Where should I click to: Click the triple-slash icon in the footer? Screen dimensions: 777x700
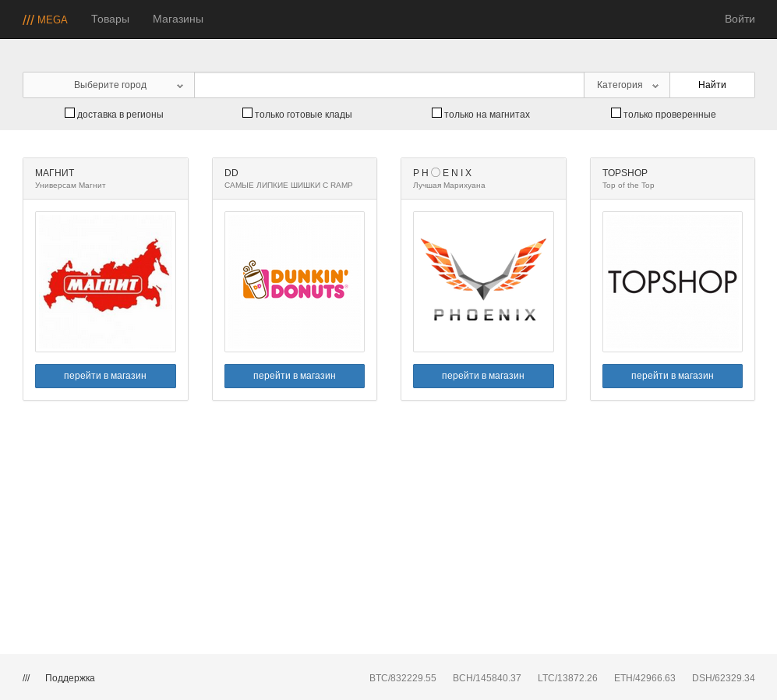[26, 678]
